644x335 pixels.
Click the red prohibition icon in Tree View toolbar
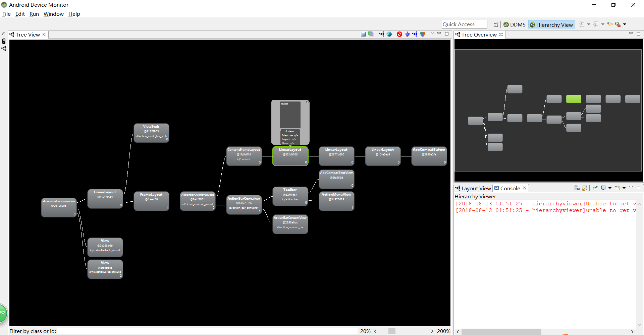pyautogui.click(x=399, y=34)
